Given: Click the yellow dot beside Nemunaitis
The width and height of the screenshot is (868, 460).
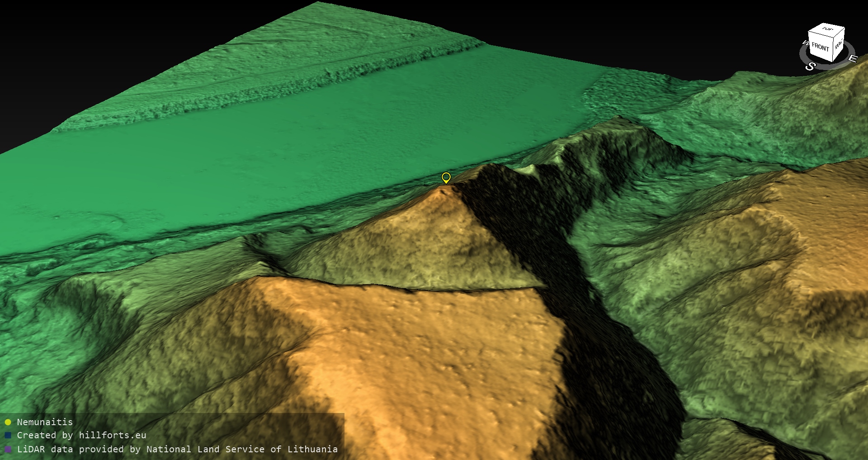Looking at the screenshot, I should tap(8, 422).
